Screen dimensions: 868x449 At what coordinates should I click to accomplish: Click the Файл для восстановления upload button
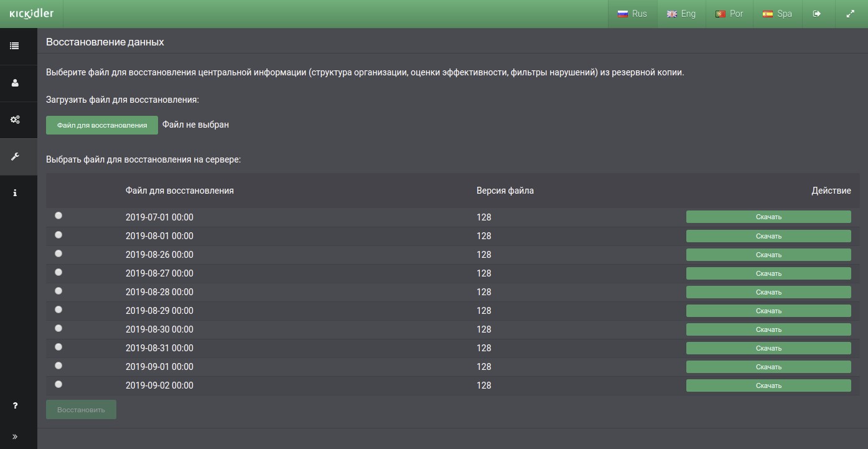(x=102, y=125)
